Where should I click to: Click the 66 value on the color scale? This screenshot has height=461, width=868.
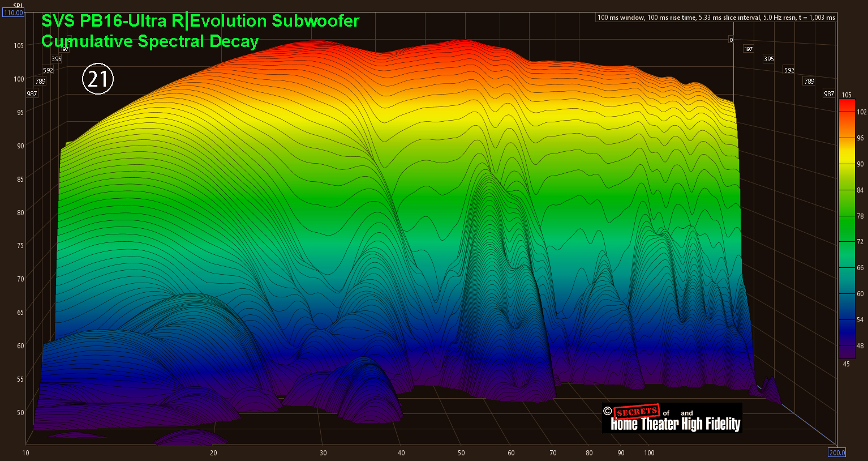(x=861, y=268)
